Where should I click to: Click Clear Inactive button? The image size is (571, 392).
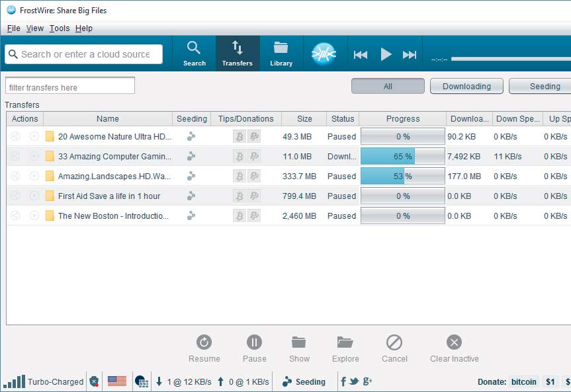(x=454, y=348)
